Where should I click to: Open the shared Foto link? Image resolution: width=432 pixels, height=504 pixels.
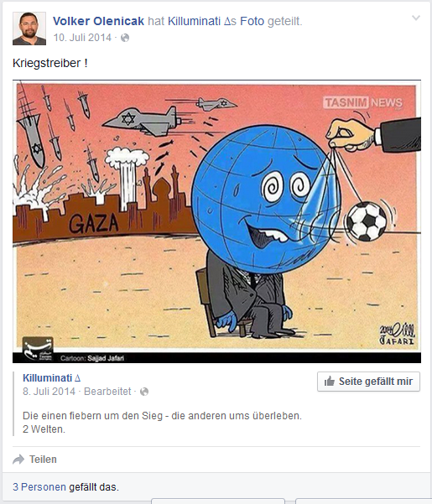click(252, 21)
